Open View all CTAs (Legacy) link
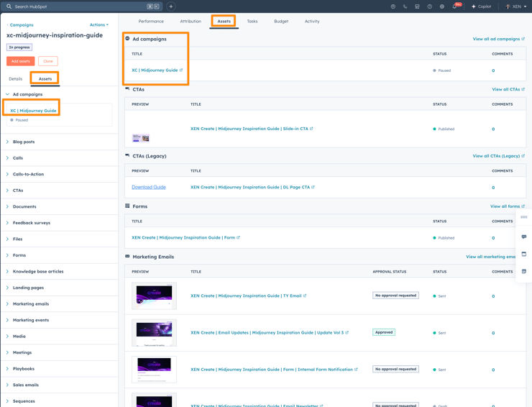 tap(499, 156)
